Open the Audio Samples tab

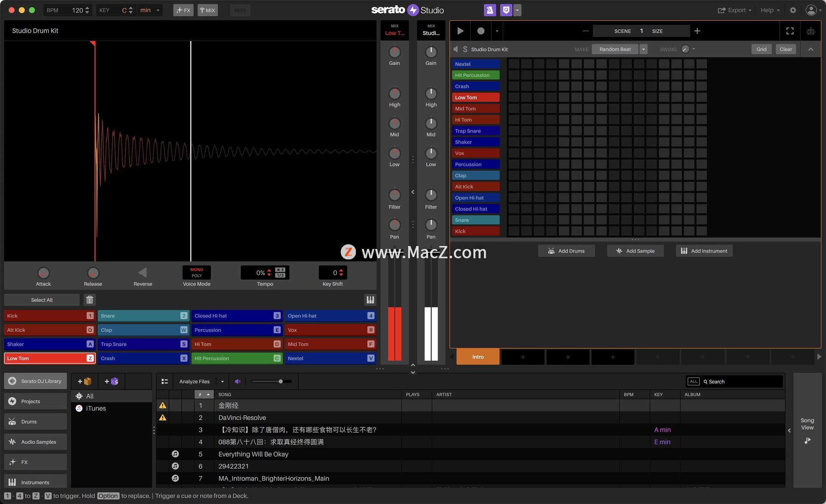pyautogui.click(x=35, y=442)
